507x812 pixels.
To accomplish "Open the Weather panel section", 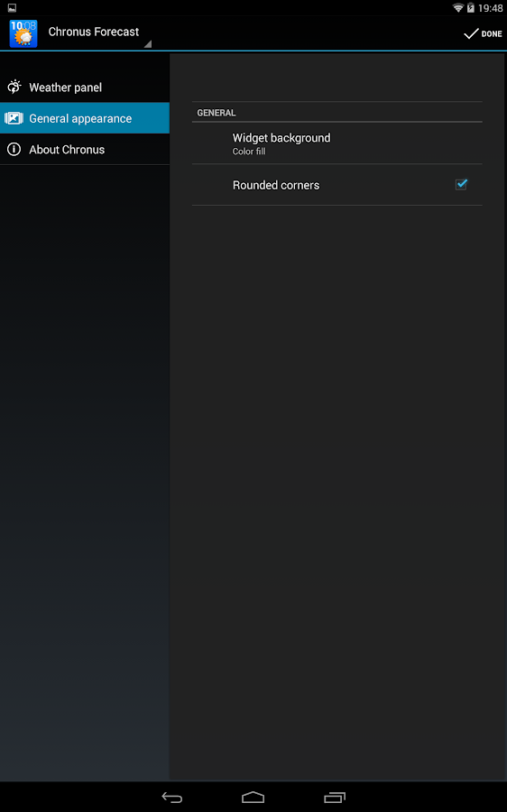I will [85, 87].
